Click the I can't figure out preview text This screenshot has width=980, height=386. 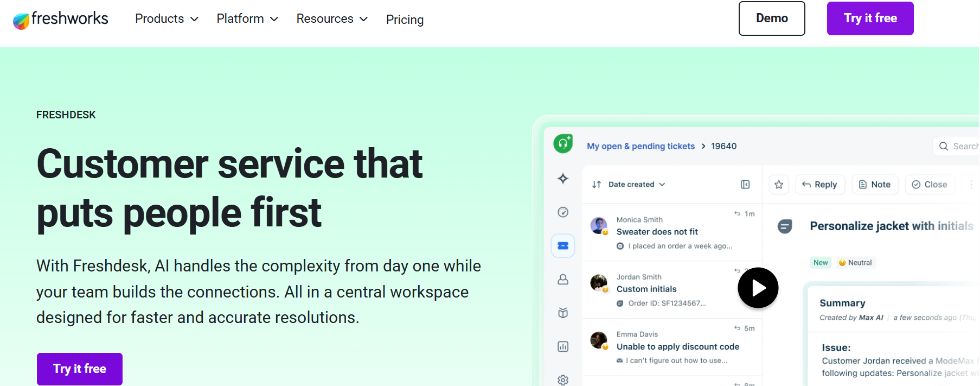pyautogui.click(x=677, y=360)
